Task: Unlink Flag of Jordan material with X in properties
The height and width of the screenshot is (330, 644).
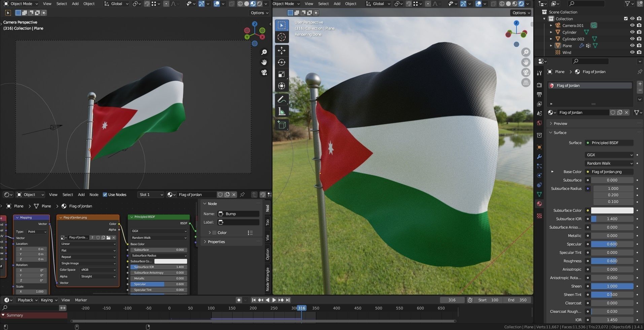Action: coord(627,112)
